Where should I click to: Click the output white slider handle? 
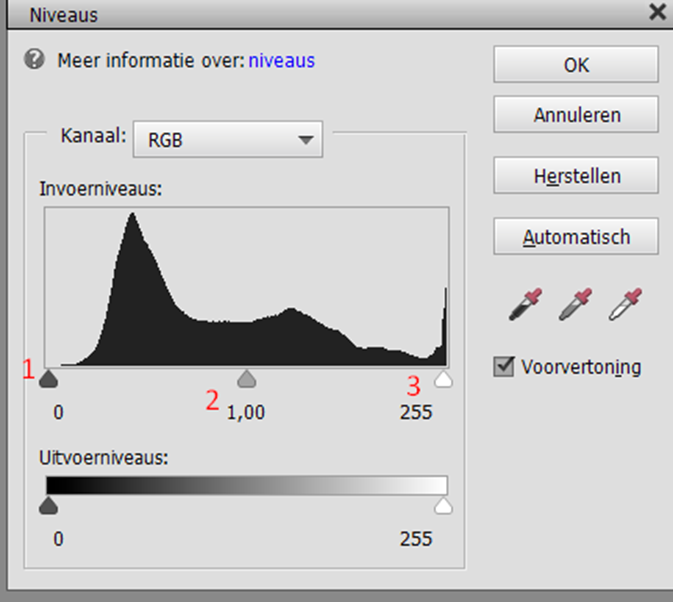pyautogui.click(x=443, y=506)
